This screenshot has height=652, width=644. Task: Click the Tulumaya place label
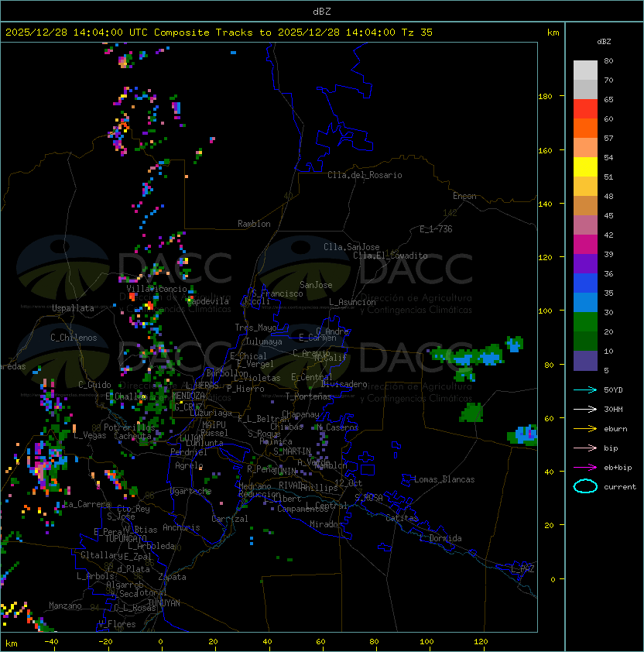point(264,341)
